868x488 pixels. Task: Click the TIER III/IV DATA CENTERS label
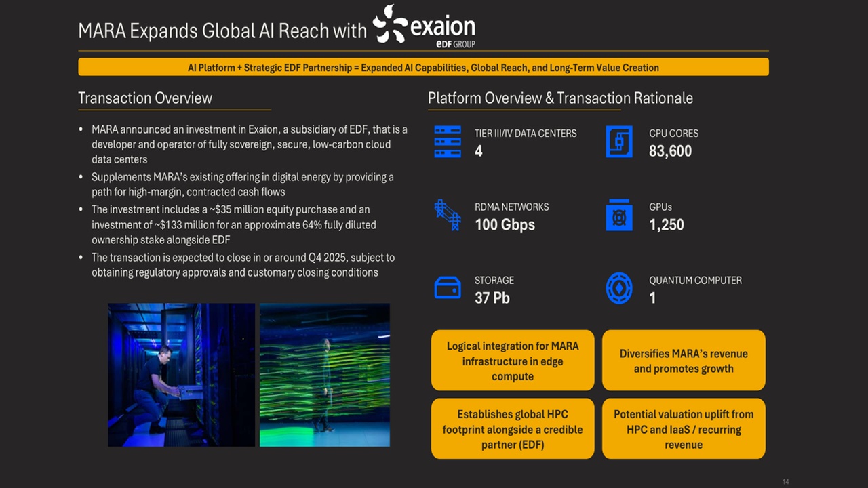526,134
